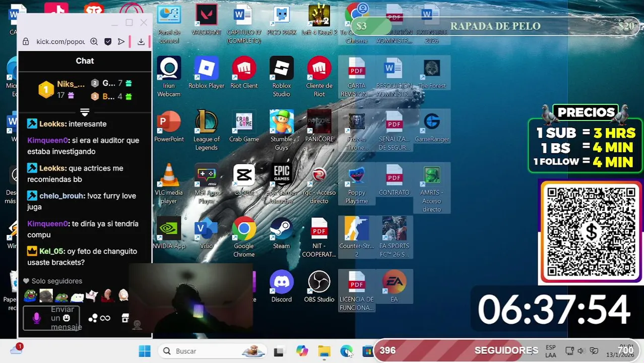Select the first Pepe frog emote

pyautogui.click(x=30, y=295)
